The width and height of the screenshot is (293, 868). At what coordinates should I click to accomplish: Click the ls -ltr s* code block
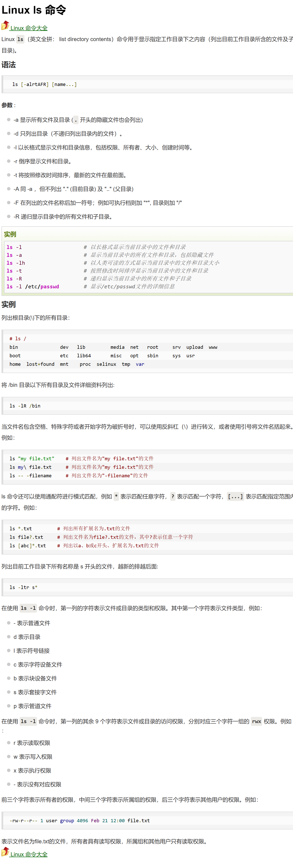click(x=24, y=587)
